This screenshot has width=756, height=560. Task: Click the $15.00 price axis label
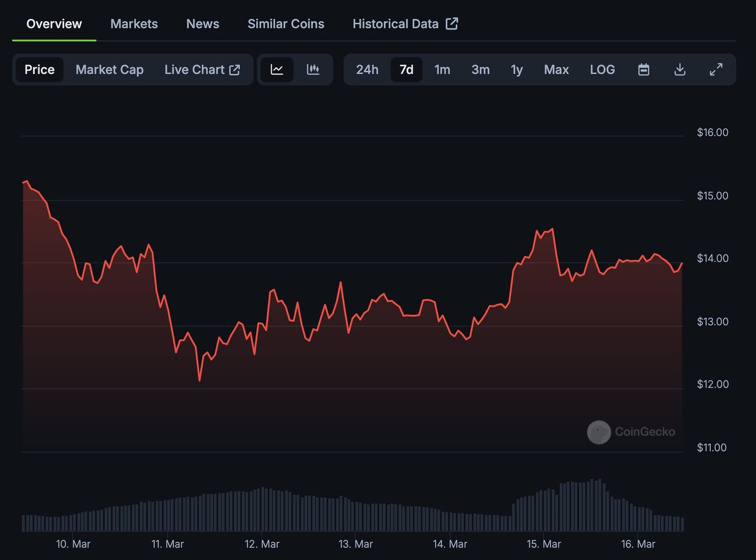click(712, 196)
